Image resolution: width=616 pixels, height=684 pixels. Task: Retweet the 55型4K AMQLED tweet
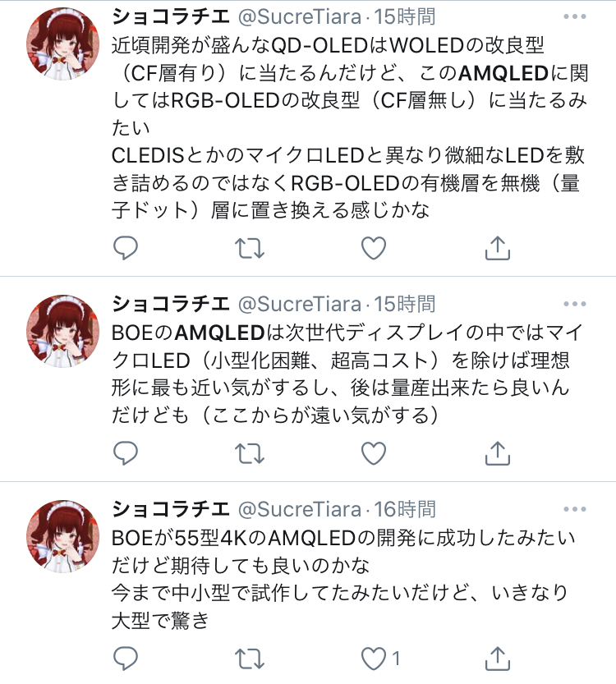click(250, 659)
